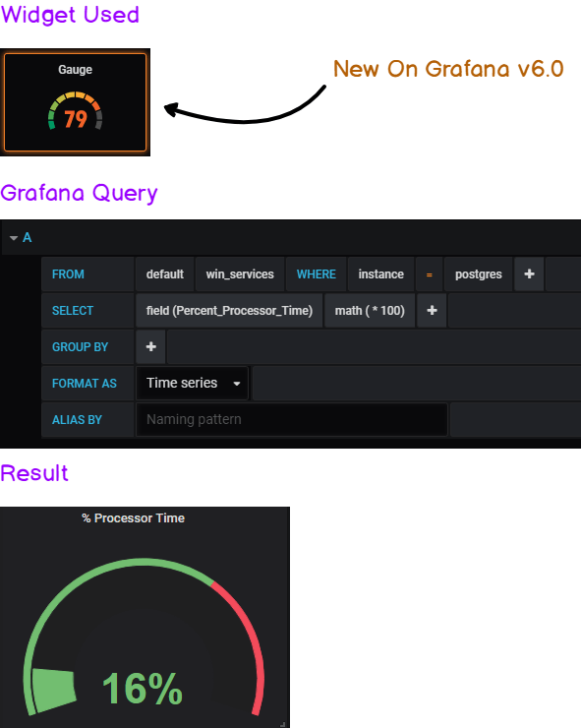Edit the math (* 100) segment
Image resolution: width=581 pixels, height=728 pixels.
tap(370, 310)
